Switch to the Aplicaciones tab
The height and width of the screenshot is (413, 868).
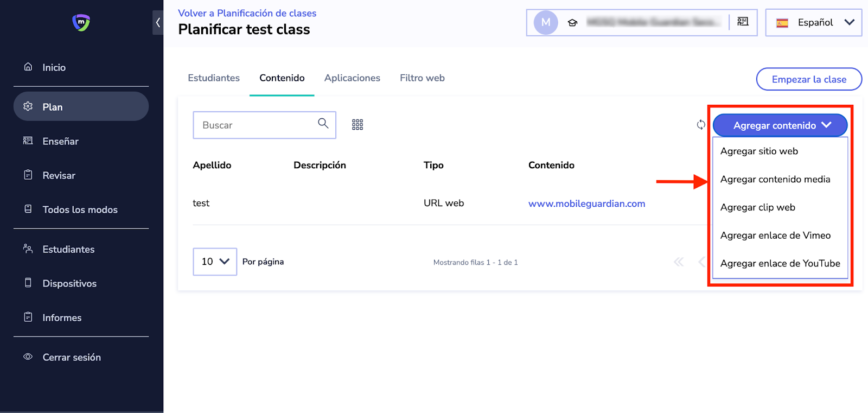pos(352,78)
